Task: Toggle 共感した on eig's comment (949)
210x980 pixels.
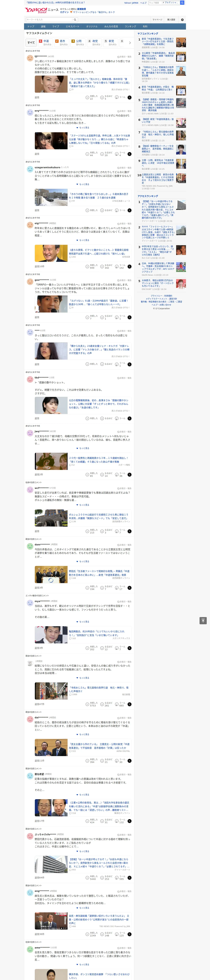Action: pyautogui.click(x=92, y=267)
